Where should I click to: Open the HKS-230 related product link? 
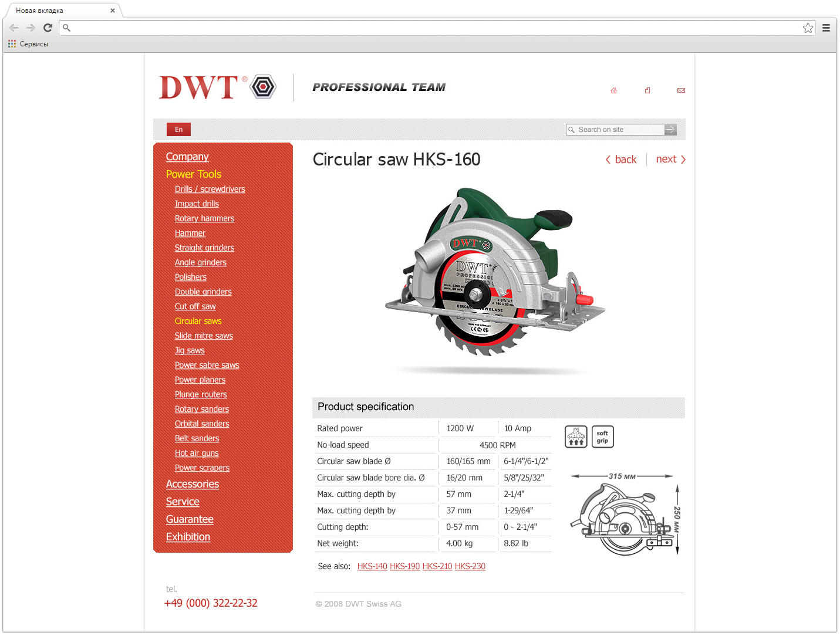click(x=470, y=566)
